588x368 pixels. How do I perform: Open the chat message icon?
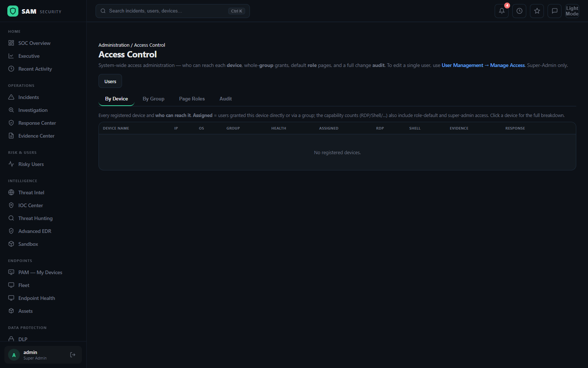[555, 11]
